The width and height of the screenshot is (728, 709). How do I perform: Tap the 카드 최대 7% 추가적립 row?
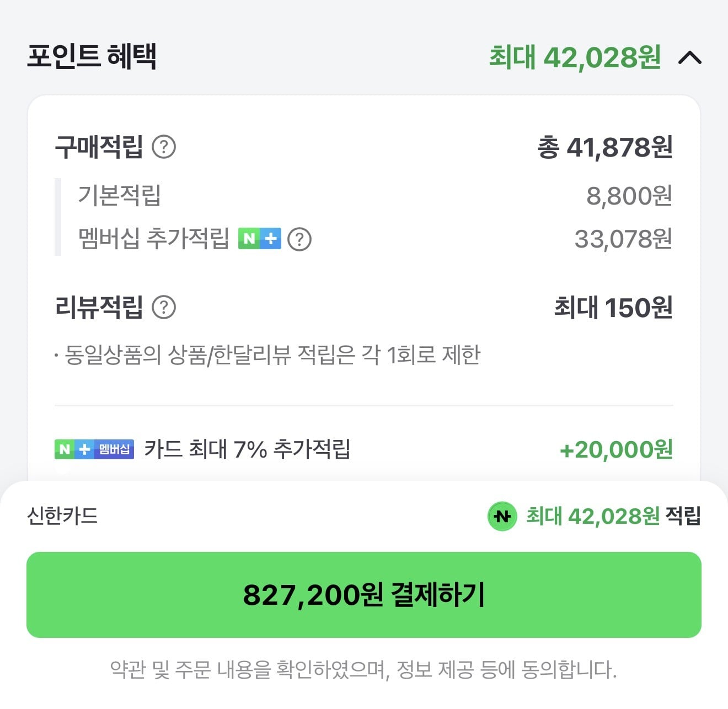364,449
